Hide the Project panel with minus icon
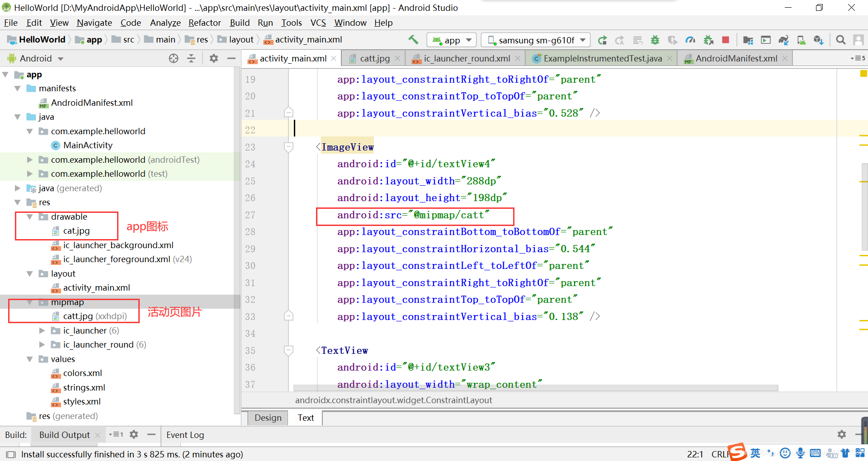This screenshot has width=868, height=461. [231, 58]
